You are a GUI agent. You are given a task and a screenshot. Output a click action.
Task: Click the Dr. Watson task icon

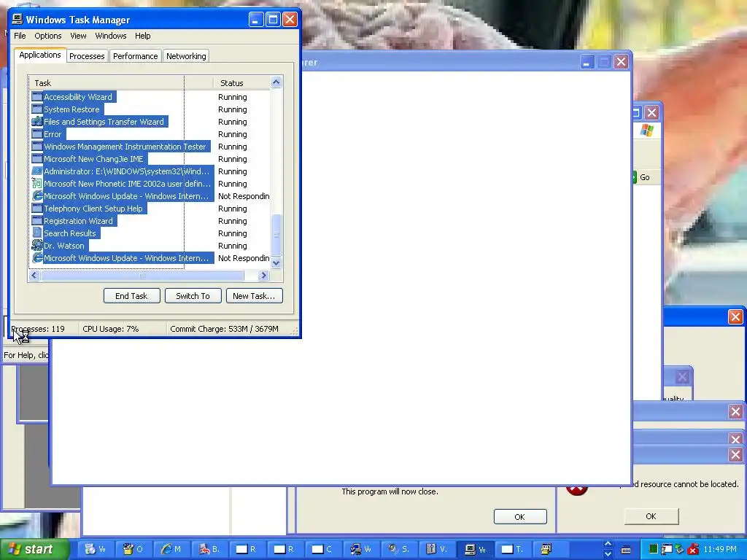(37, 246)
